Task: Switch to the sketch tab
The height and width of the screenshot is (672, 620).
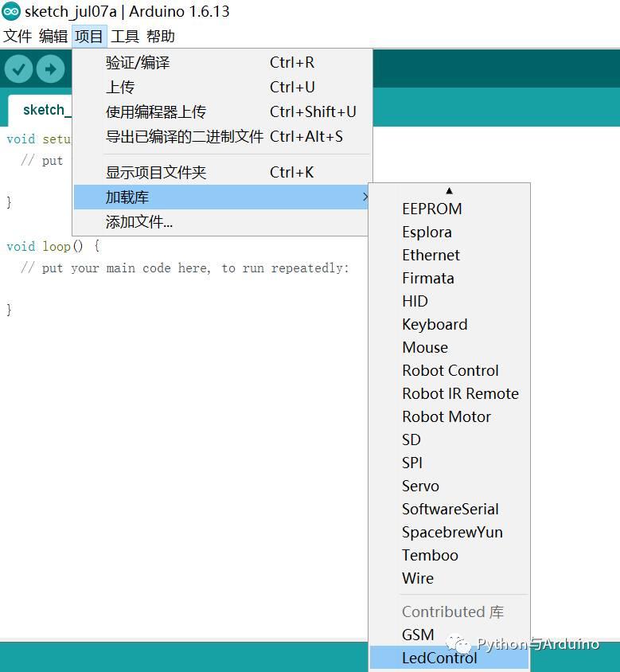Action: [40, 110]
